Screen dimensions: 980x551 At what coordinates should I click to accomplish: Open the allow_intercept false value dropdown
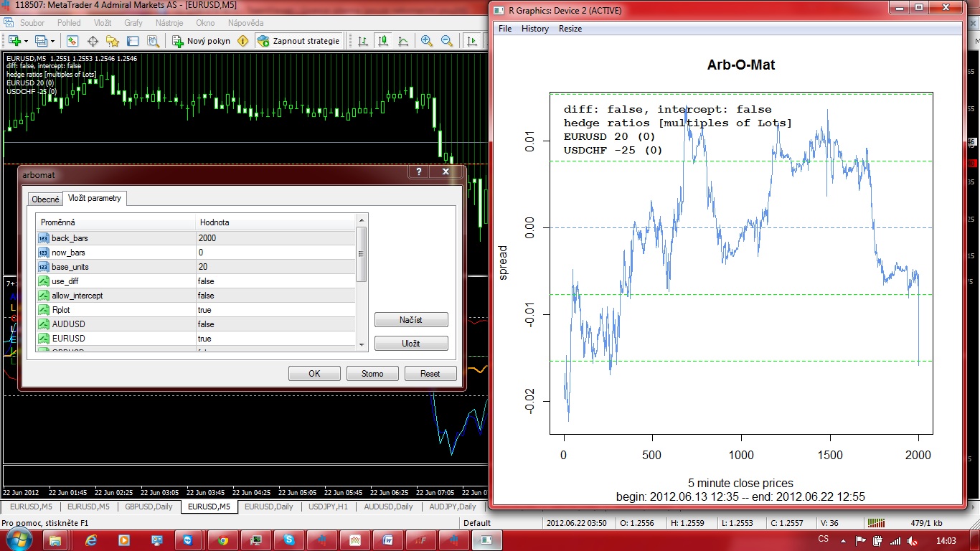tap(275, 296)
